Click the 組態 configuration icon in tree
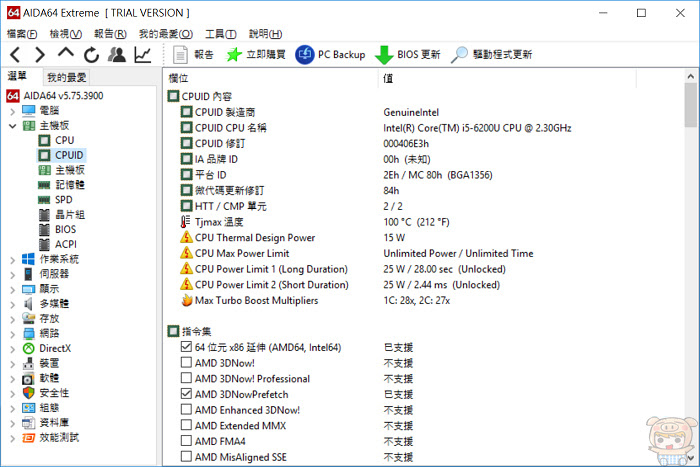700x467 pixels. tap(28, 408)
